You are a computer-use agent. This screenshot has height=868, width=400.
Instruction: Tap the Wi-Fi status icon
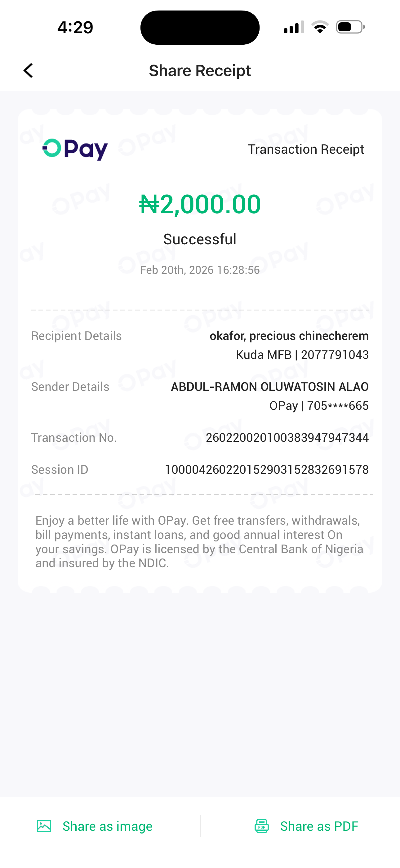click(320, 27)
